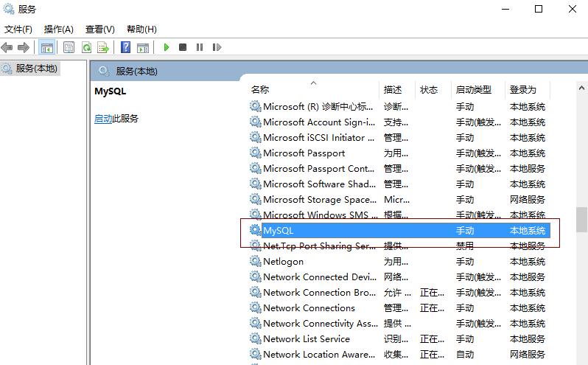Start the service with the green play icon
The height and width of the screenshot is (365, 588).
point(167,47)
